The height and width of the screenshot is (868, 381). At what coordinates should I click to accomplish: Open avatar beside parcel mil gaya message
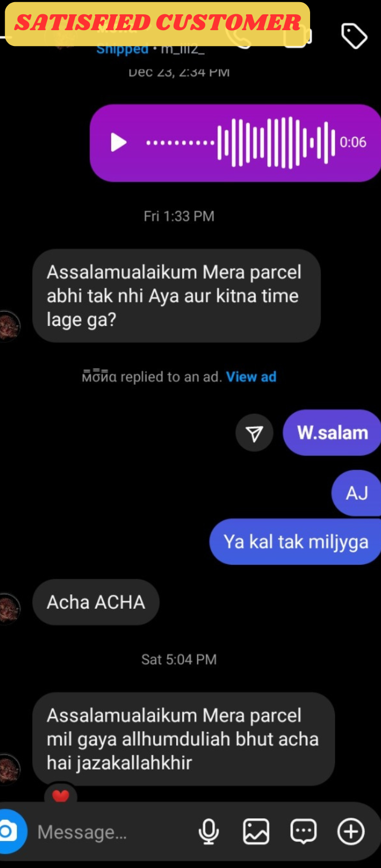[x=9, y=768]
